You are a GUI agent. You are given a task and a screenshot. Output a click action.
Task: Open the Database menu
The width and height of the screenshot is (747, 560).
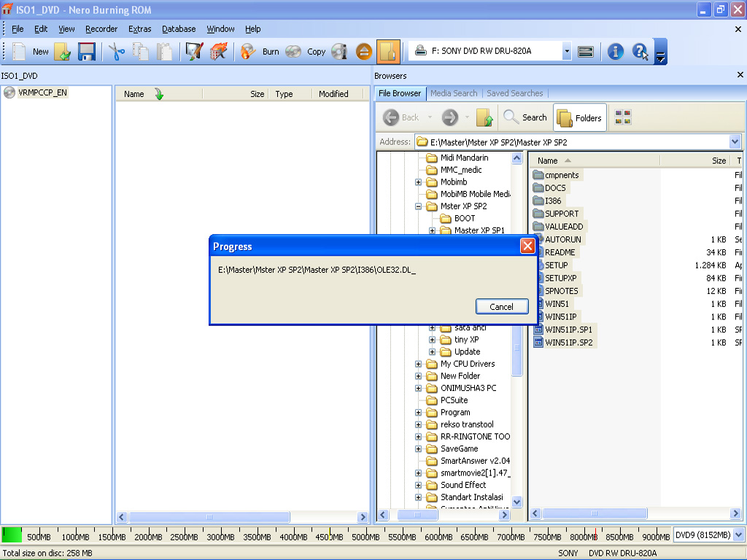[x=179, y=29]
